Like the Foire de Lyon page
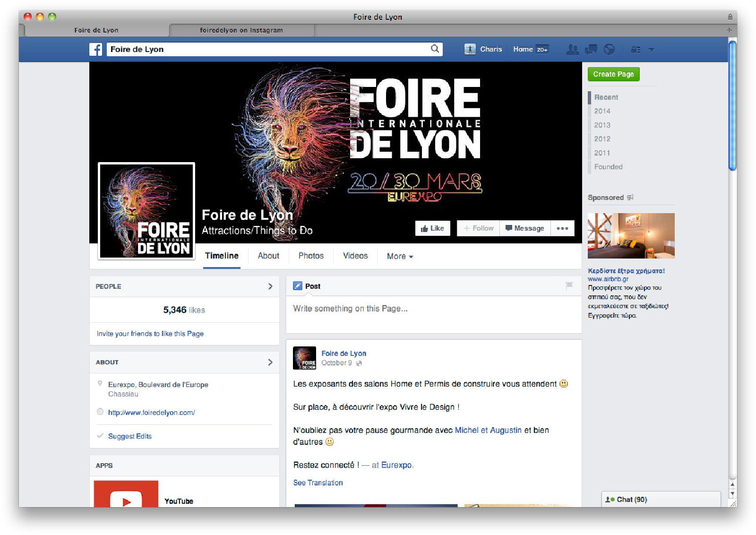This screenshot has width=756, height=535. tap(433, 228)
